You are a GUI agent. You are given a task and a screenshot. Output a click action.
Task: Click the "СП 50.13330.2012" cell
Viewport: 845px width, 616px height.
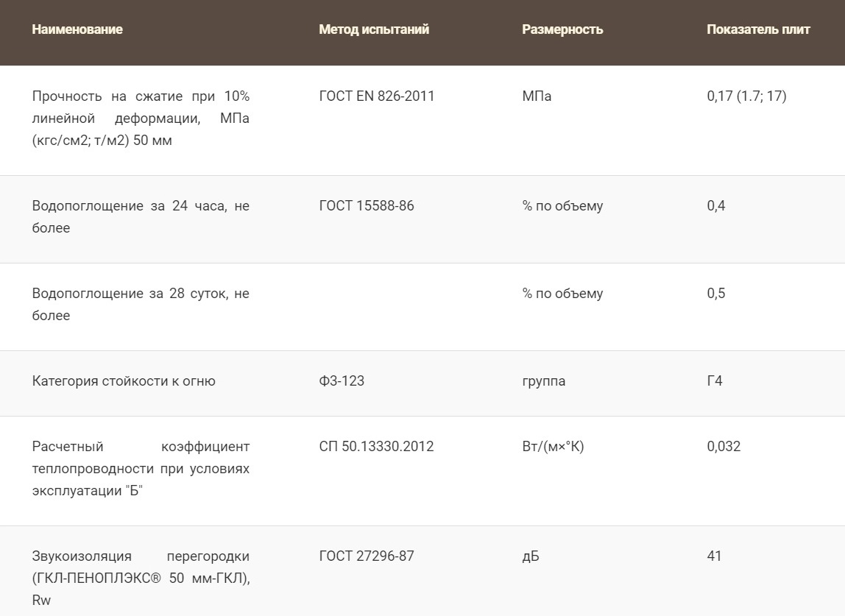coord(376,447)
